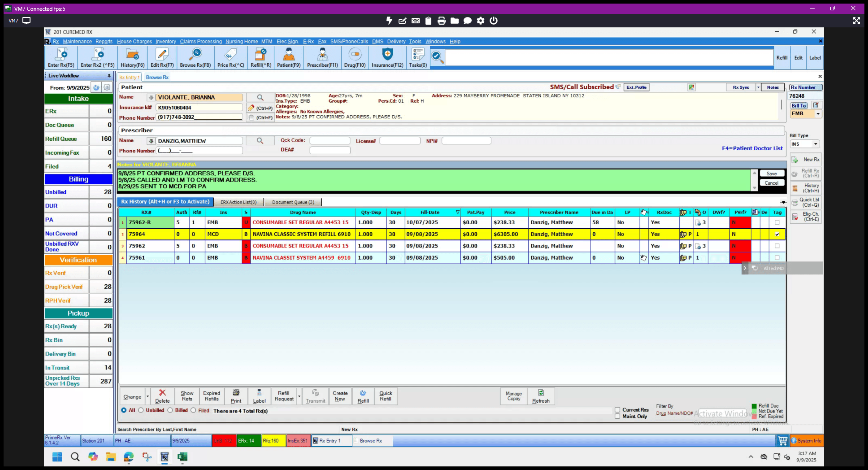Tick Tag checkbox for Rx 75961

click(x=777, y=258)
